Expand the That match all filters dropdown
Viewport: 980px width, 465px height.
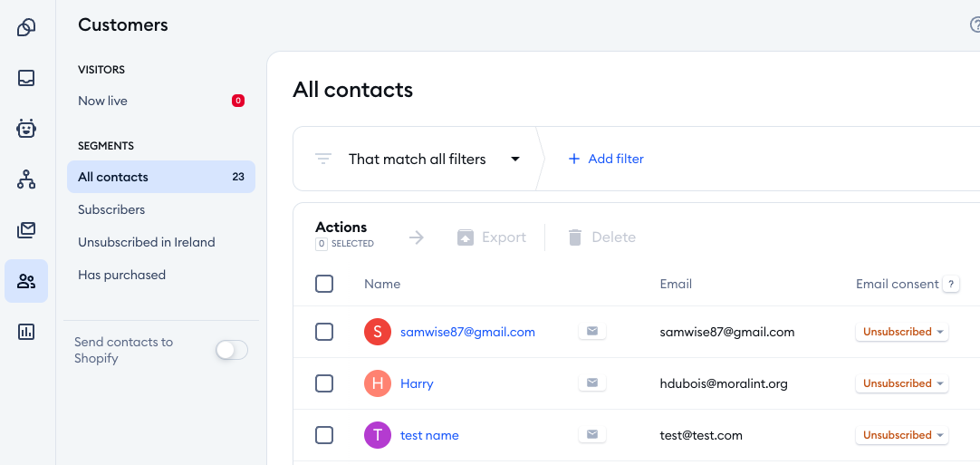435,159
